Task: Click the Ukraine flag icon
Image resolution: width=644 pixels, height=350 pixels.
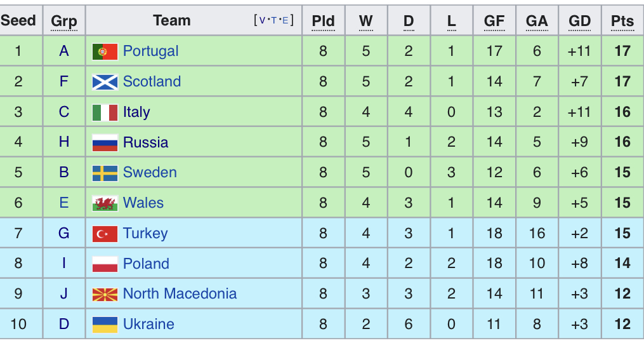Action: point(105,325)
